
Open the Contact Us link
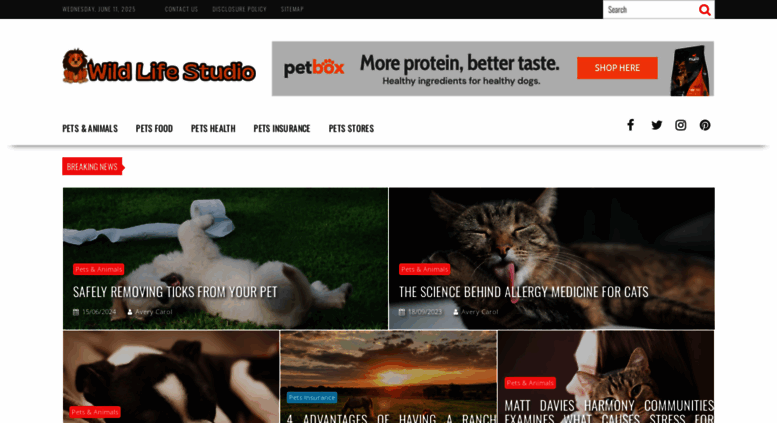coord(181,9)
